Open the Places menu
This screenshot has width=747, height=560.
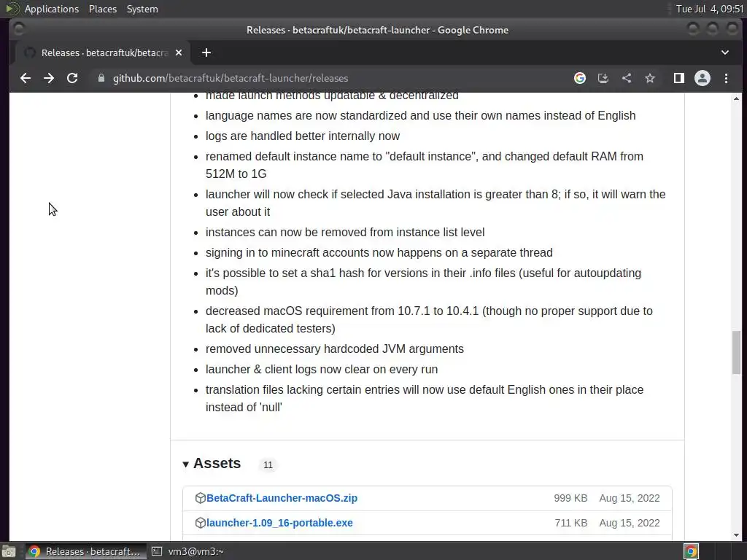click(103, 9)
